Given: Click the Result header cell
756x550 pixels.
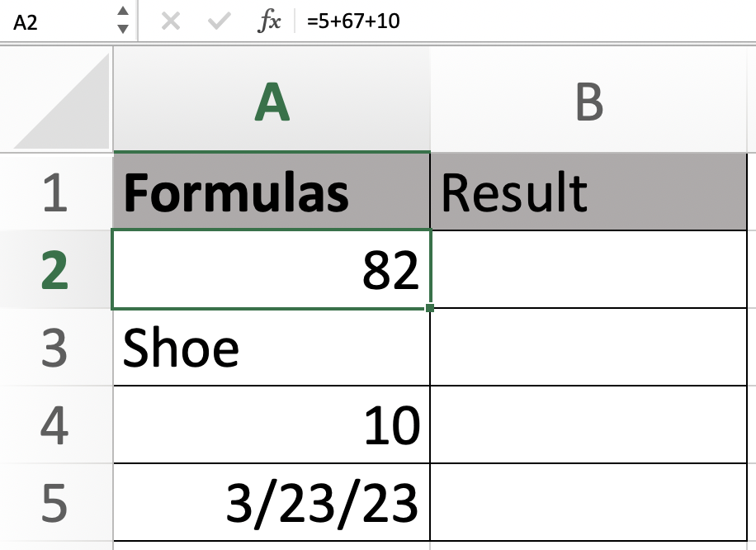Looking at the screenshot, I should tap(588, 192).
